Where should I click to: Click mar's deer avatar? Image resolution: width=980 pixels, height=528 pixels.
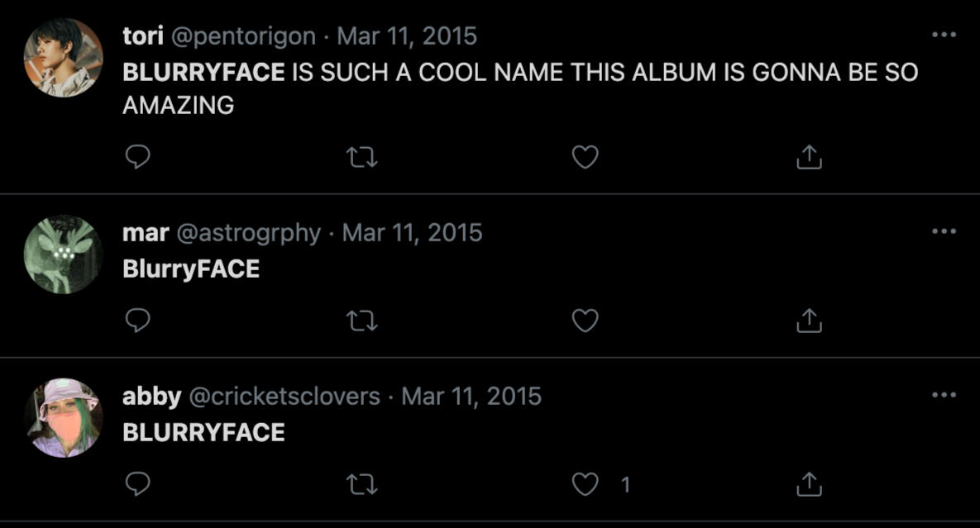coord(64,254)
